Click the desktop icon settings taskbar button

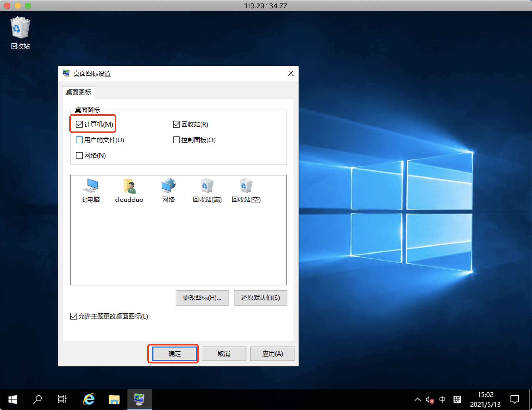pos(139,399)
